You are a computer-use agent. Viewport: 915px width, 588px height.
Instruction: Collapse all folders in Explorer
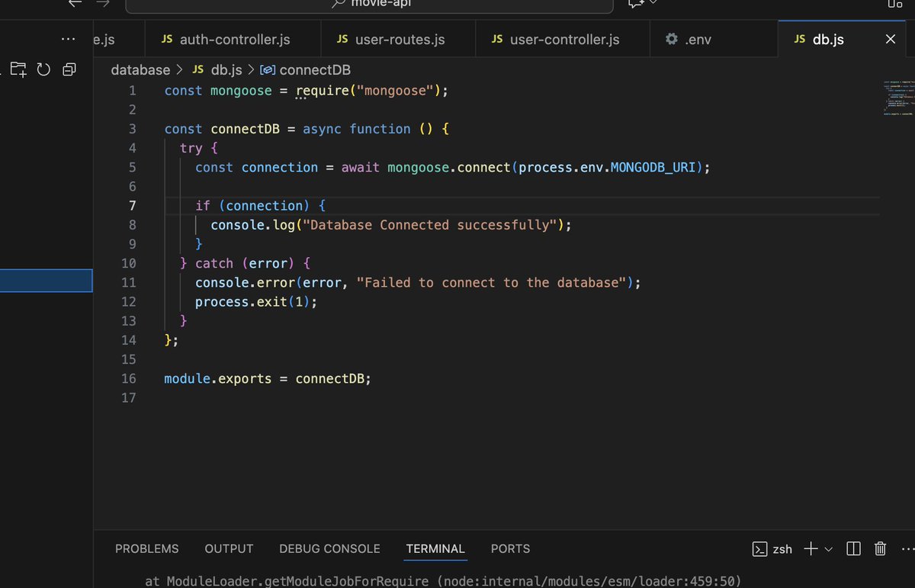coord(69,69)
